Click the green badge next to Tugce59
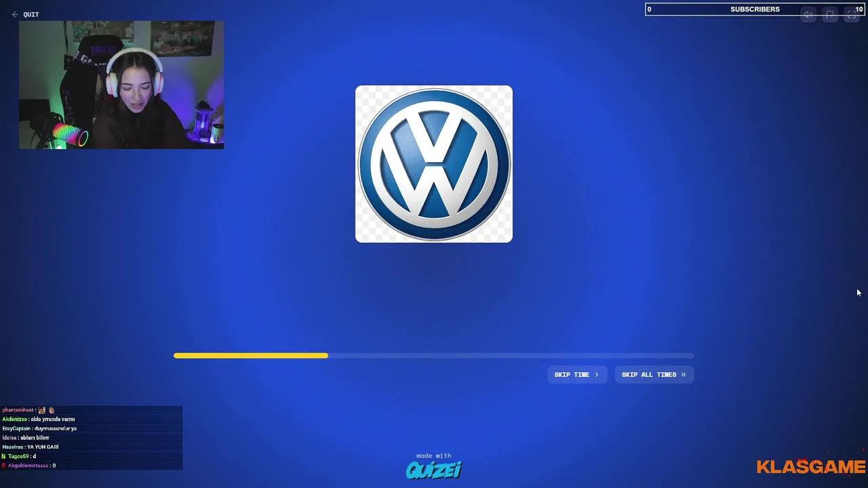The image size is (868, 488). pos(4,456)
